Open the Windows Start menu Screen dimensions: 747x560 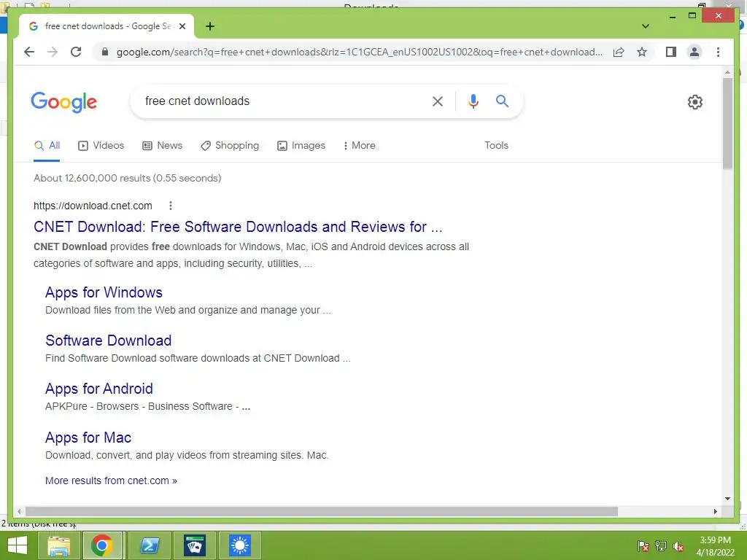point(18,545)
